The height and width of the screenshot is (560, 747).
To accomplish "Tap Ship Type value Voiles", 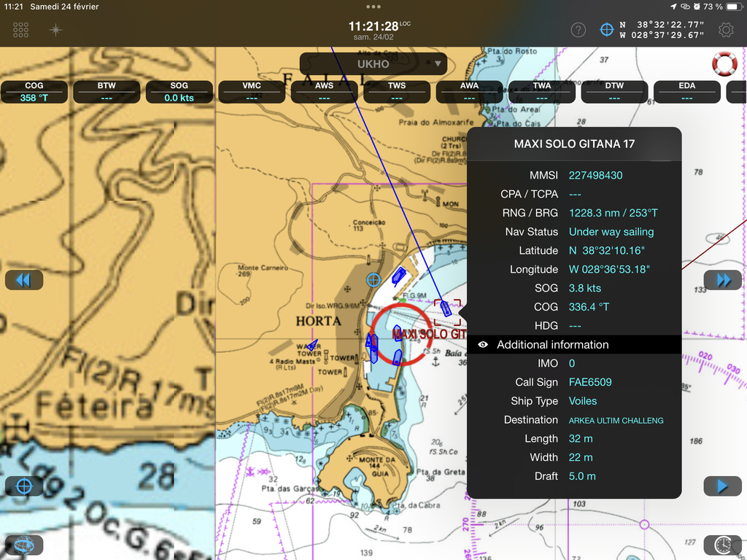I will (583, 401).
